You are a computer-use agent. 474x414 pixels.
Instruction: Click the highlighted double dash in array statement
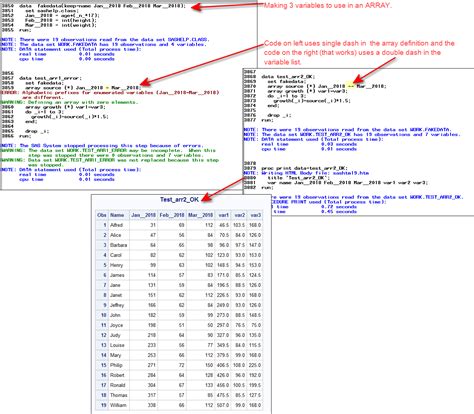point(350,86)
